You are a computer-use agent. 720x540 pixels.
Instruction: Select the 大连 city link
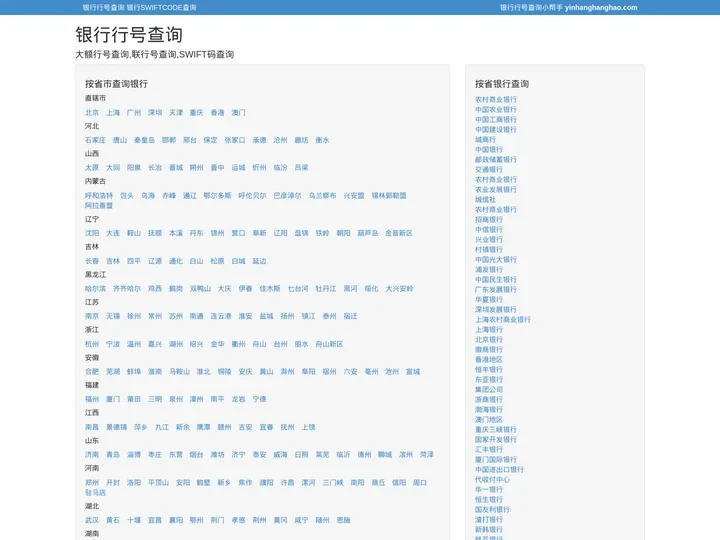tap(113, 233)
